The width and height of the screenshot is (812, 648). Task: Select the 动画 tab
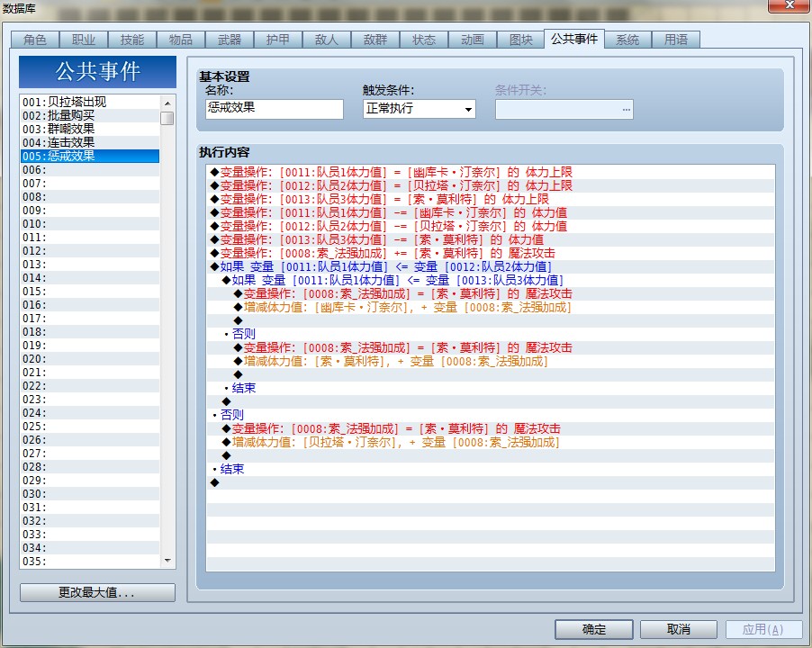click(473, 40)
